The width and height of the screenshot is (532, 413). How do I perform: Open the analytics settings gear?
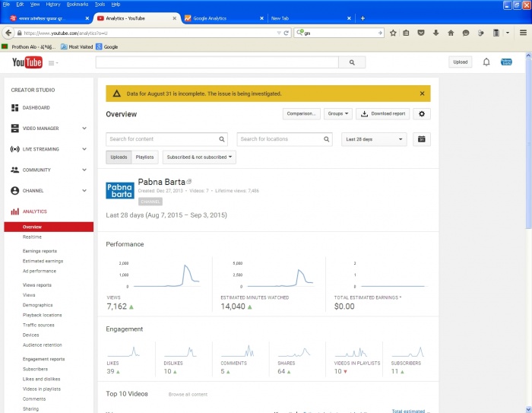423,113
